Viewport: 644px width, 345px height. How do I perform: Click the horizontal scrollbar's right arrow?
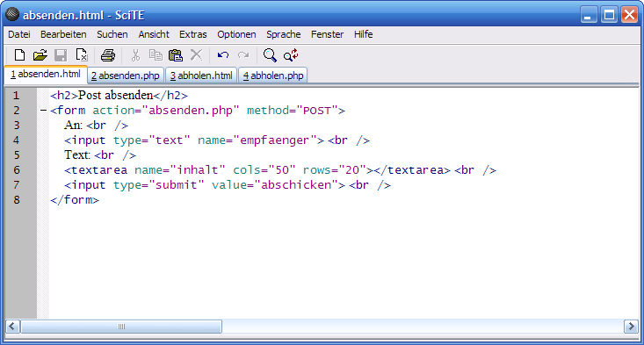coord(631,327)
